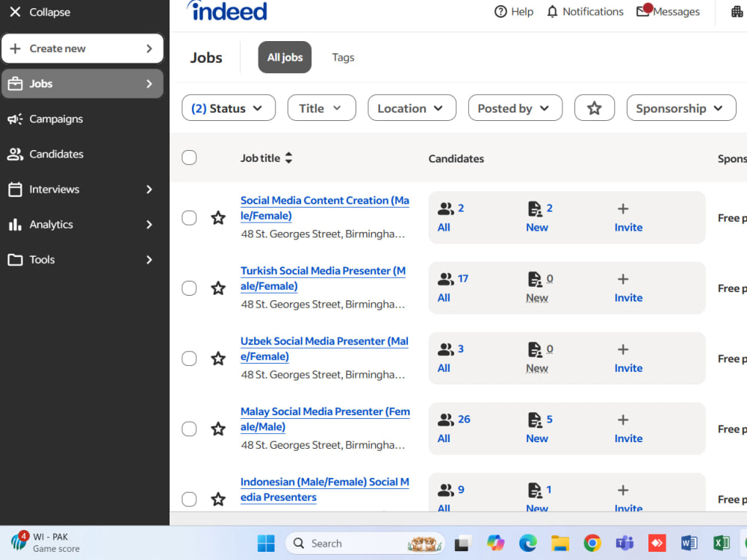Screen dimensions: 747x560
Task: Star the Turkish Social Media Presenter job
Action: 218,288
